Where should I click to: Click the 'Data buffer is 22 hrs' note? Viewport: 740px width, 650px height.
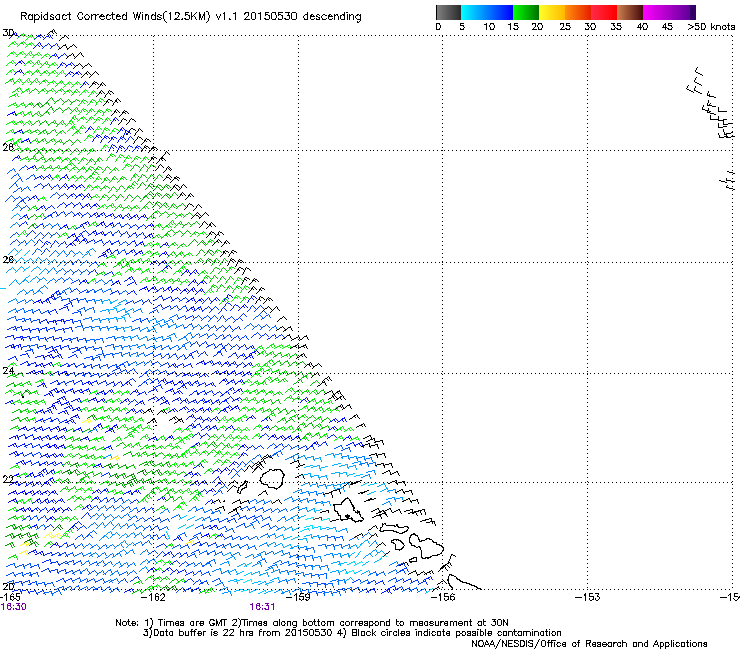coord(352,633)
